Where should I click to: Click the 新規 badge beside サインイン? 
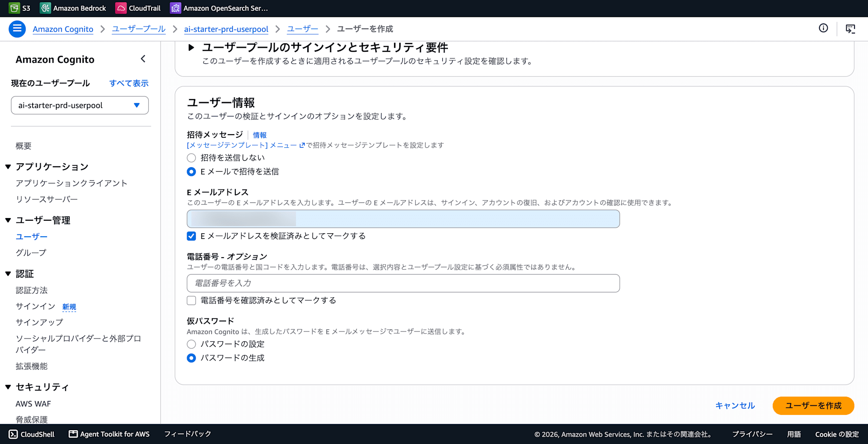click(69, 307)
